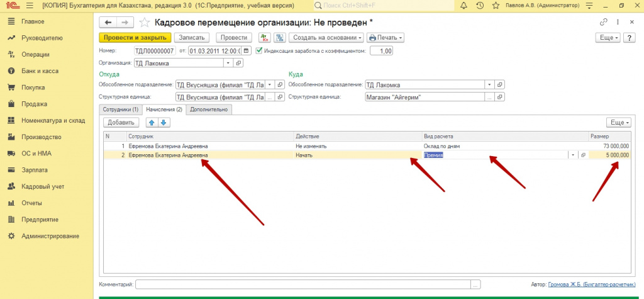Open author Громова Ж.Б. link
Image resolution: width=644 pixels, height=299 pixels.
(x=592, y=284)
